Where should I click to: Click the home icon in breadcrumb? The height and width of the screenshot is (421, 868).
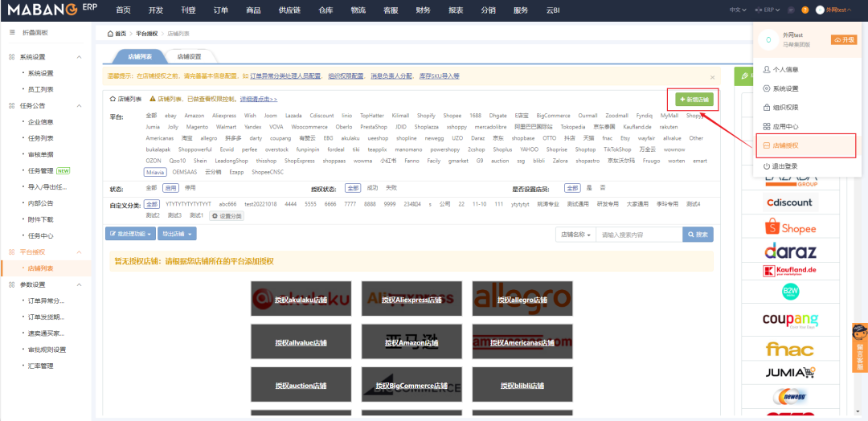(x=111, y=34)
